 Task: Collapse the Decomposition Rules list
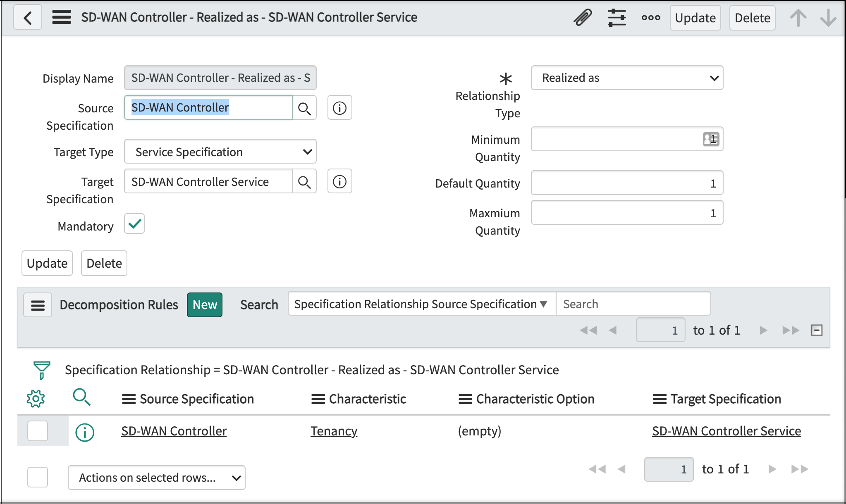click(817, 330)
